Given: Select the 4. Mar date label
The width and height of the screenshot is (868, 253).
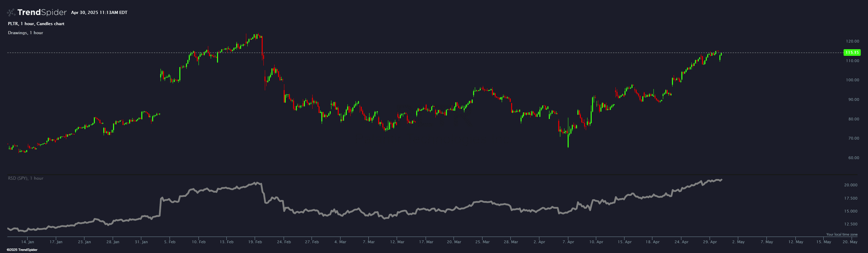Looking at the screenshot, I should (x=340, y=242).
